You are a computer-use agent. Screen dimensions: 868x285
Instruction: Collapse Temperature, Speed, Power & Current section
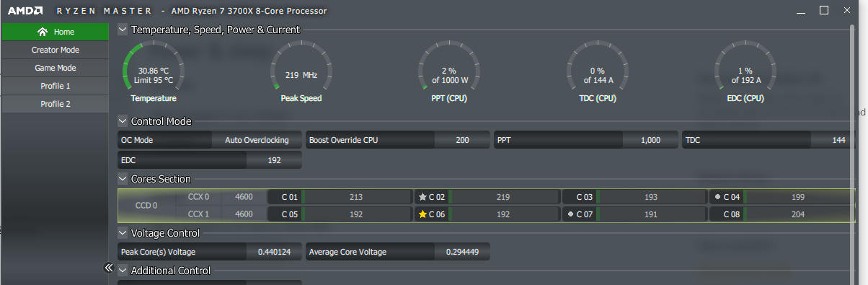click(x=123, y=30)
